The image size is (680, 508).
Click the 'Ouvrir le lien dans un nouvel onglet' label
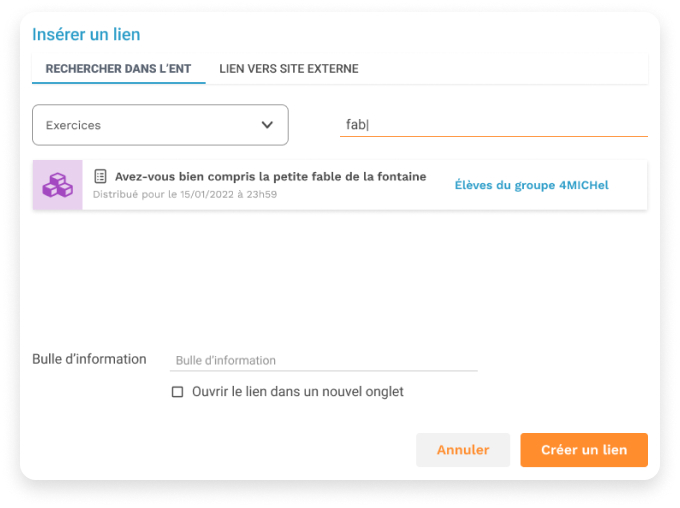[298, 392]
